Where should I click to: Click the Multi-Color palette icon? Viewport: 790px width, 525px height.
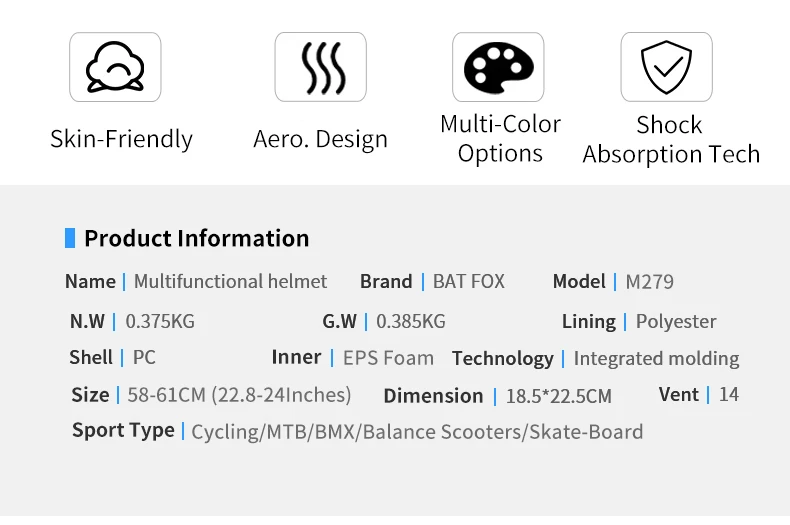pyautogui.click(x=498, y=67)
